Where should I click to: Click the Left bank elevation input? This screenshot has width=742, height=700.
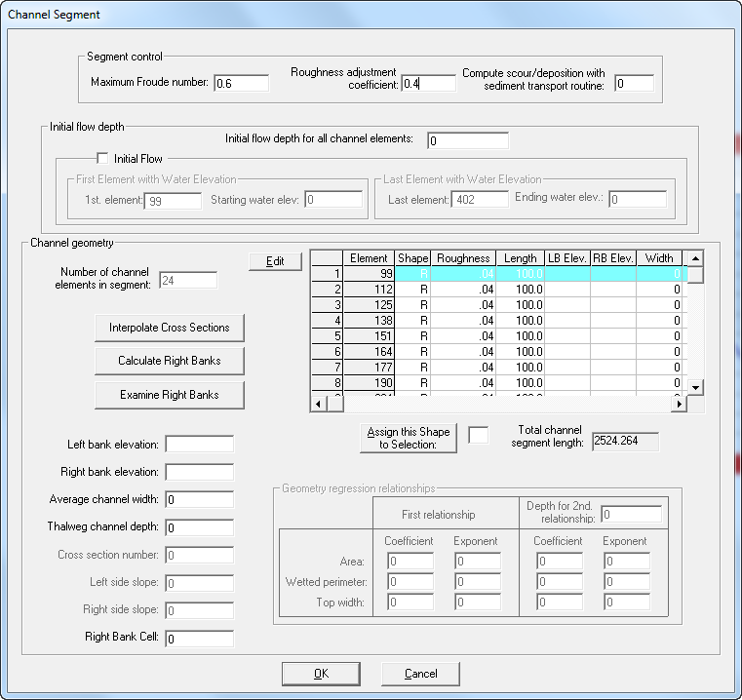(x=199, y=445)
